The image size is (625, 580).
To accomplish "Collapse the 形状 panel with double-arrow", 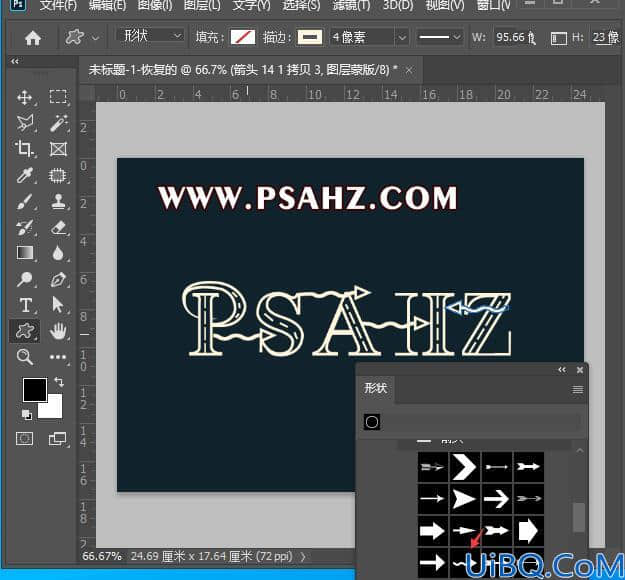I will [x=562, y=370].
